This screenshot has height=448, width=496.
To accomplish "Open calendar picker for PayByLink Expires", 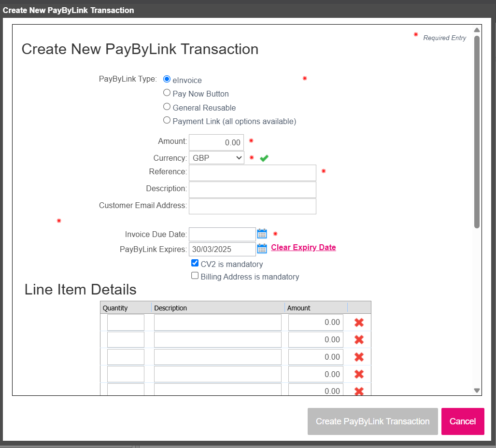I will pos(262,249).
